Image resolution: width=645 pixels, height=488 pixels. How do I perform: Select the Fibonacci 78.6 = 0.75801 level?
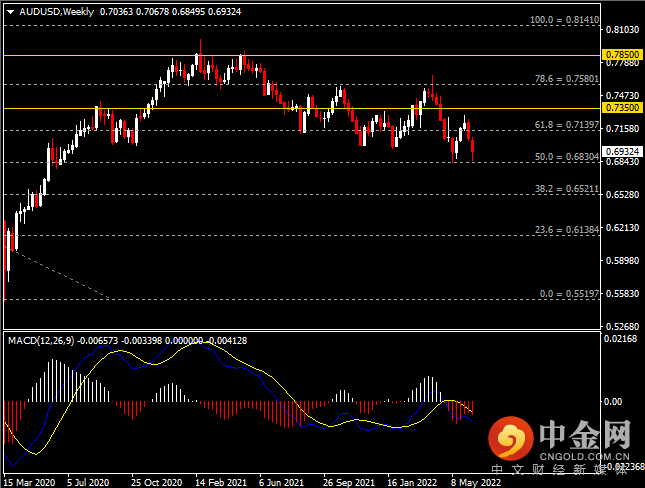pos(565,78)
